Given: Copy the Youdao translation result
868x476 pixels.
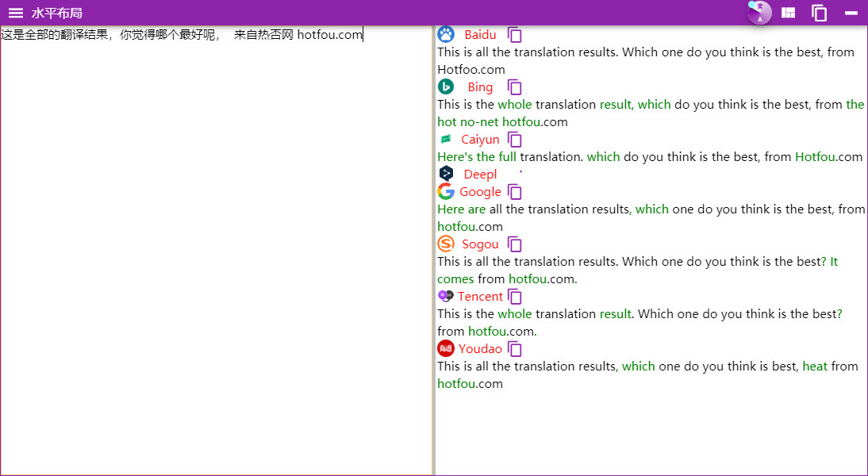Looking at the screenshot, I should 515,349.
